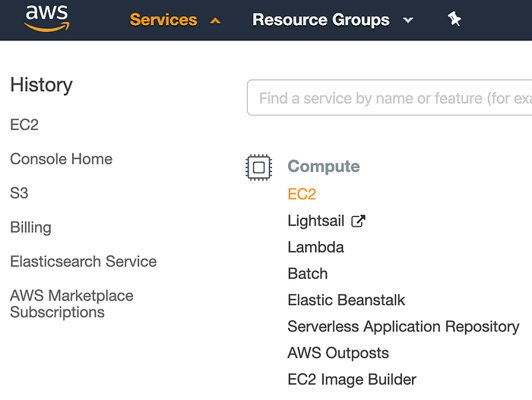This screenshot has width=532, height=400.
Task: Collapse the Services menu arrow
Action: [x=215, y=21]
